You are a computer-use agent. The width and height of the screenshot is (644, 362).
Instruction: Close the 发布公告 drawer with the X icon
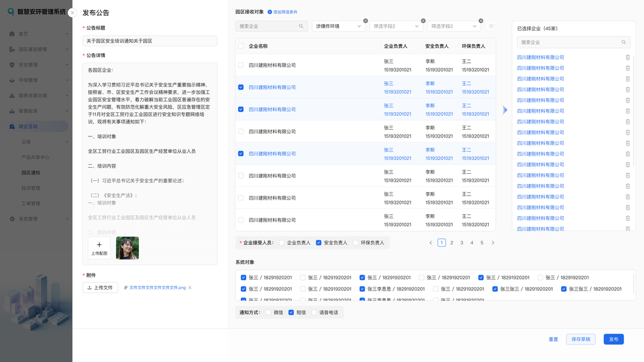tap(72, 13)
